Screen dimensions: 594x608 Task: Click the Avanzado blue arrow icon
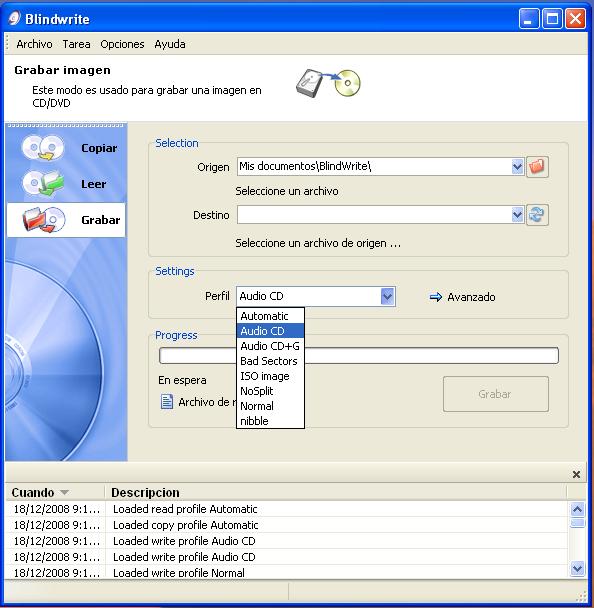coord(436,297)
